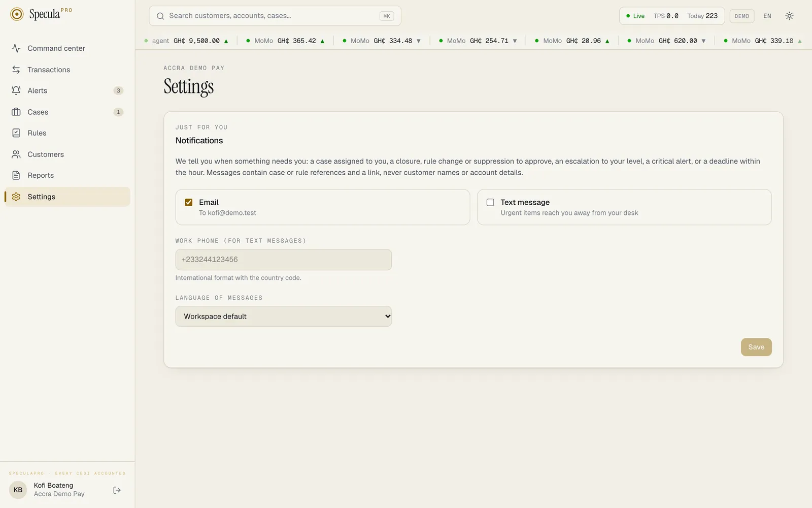
Task: Click the work phone input field
Action: 284,260
